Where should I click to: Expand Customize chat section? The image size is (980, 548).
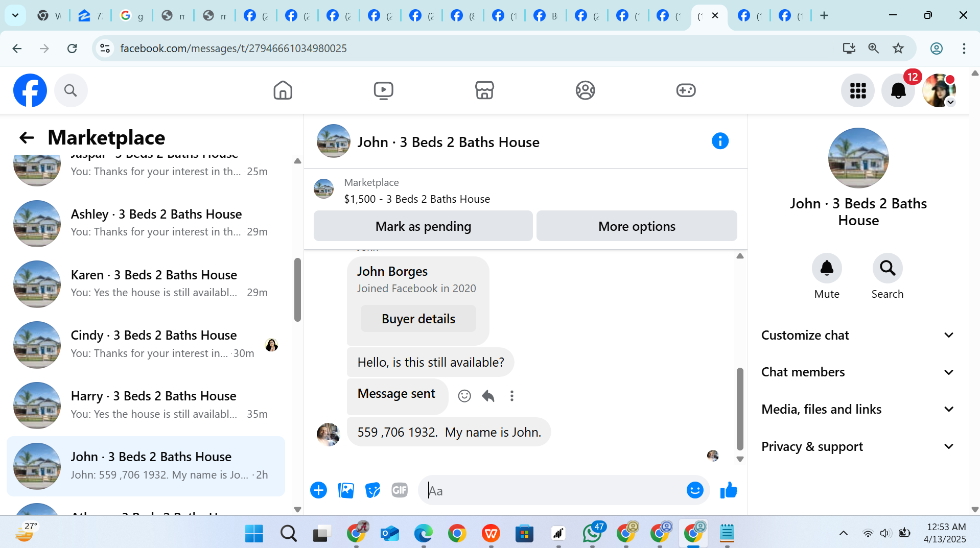858,335
